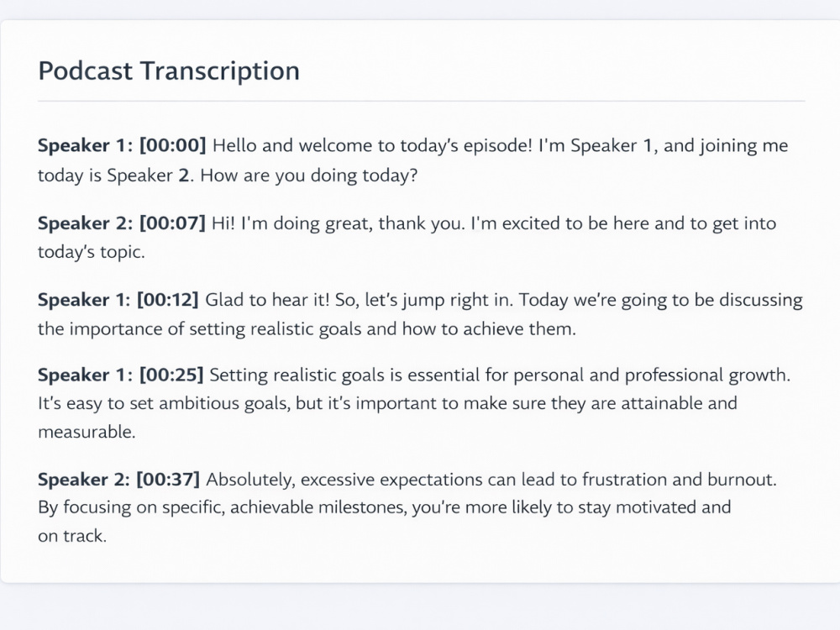The height and width of the screenshot is (630, 840).
Task: Click the [00:12] timestamp
Action: click(168, 300)
